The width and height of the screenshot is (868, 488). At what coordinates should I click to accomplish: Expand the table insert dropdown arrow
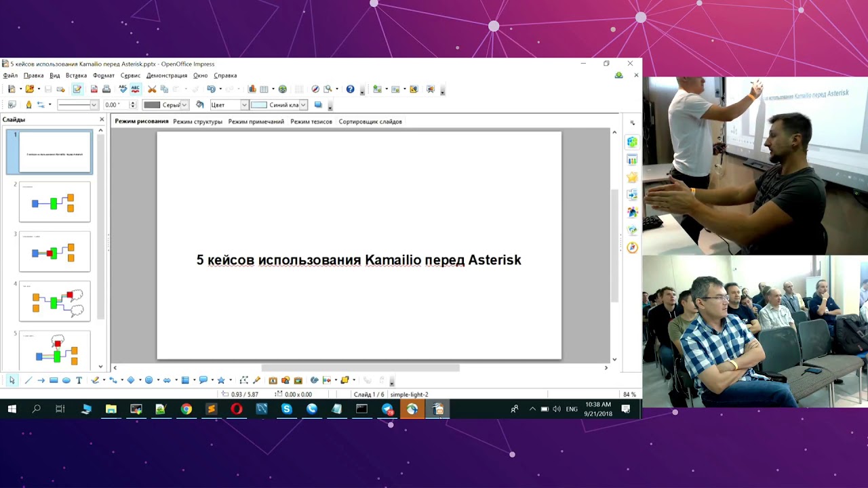[x=273, y=89]
